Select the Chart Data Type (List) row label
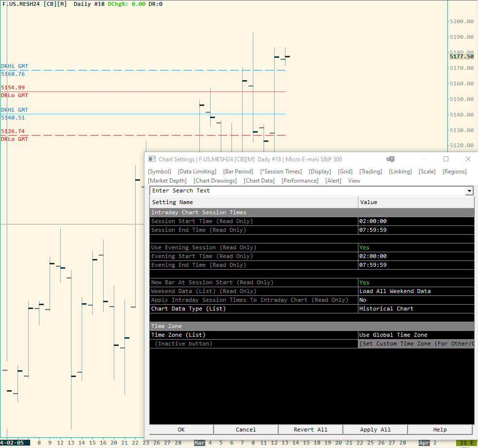 (x=254, y=309)
